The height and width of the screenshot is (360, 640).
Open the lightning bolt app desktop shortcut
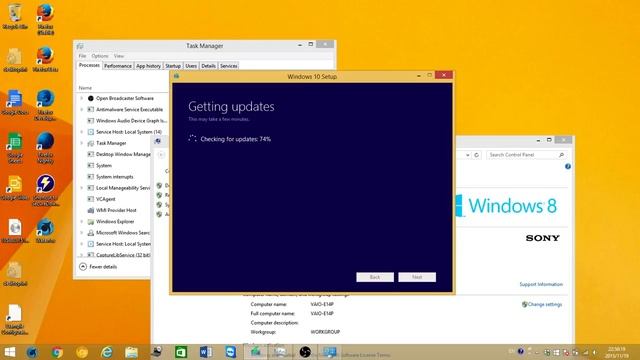[45, 190]
